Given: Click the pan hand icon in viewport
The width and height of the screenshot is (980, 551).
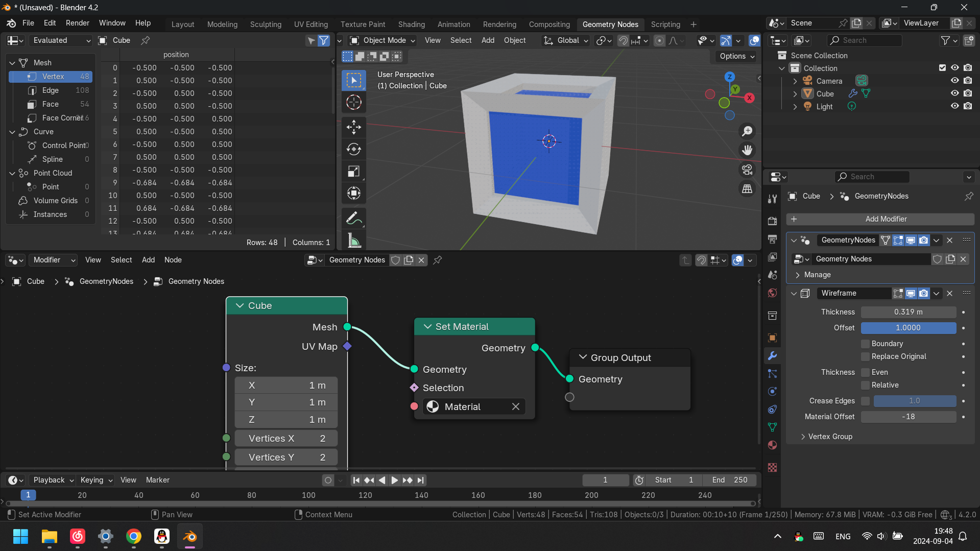Looking at the screenshot, I should pyautogui.click(x=747, y=150).
